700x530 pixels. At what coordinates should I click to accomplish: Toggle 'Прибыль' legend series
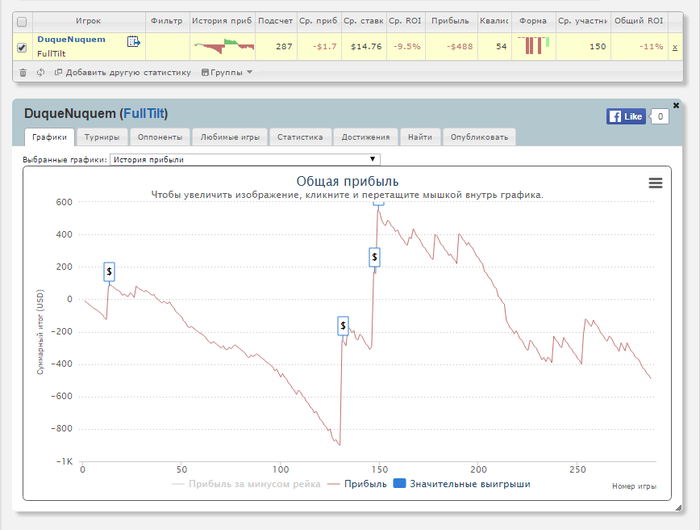point(357,484)
